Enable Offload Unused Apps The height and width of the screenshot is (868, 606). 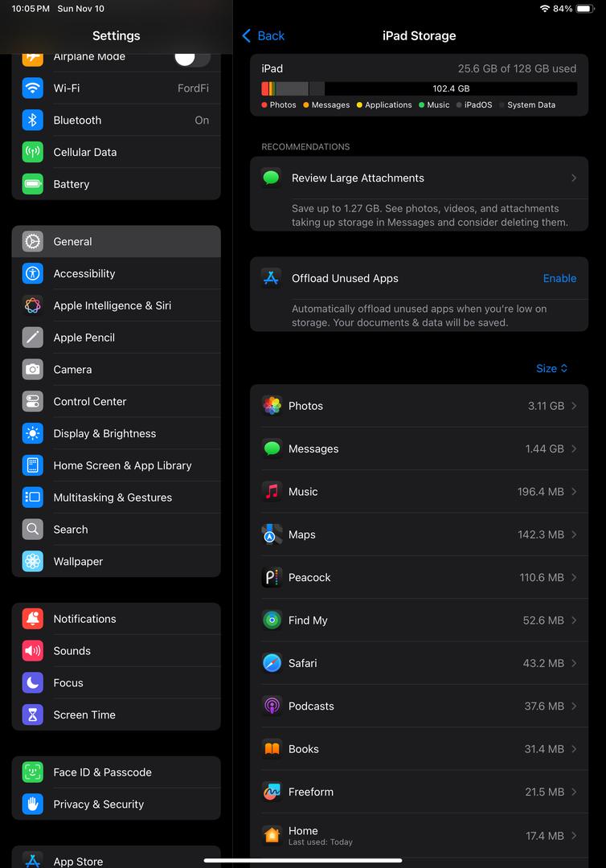[559, 278]
